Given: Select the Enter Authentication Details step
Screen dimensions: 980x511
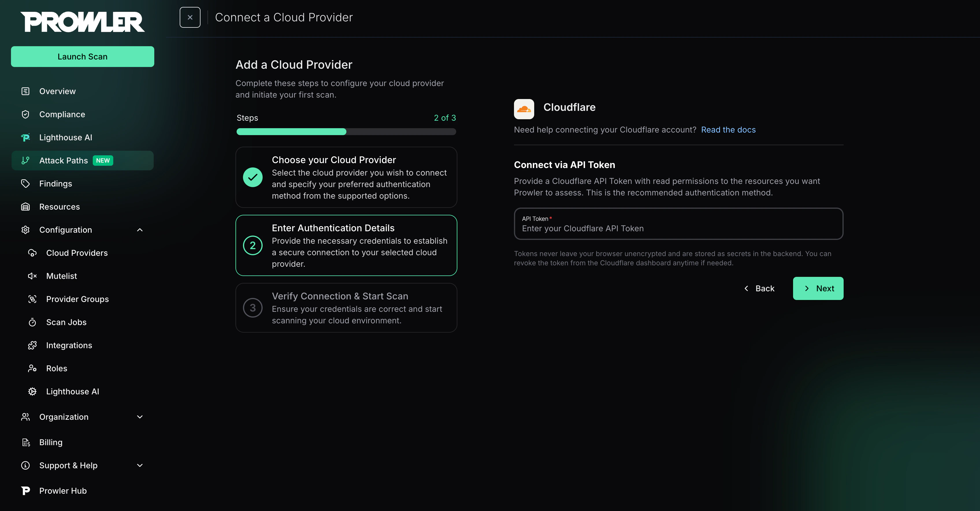Looking at the screenshot, I should coord(346,245).
